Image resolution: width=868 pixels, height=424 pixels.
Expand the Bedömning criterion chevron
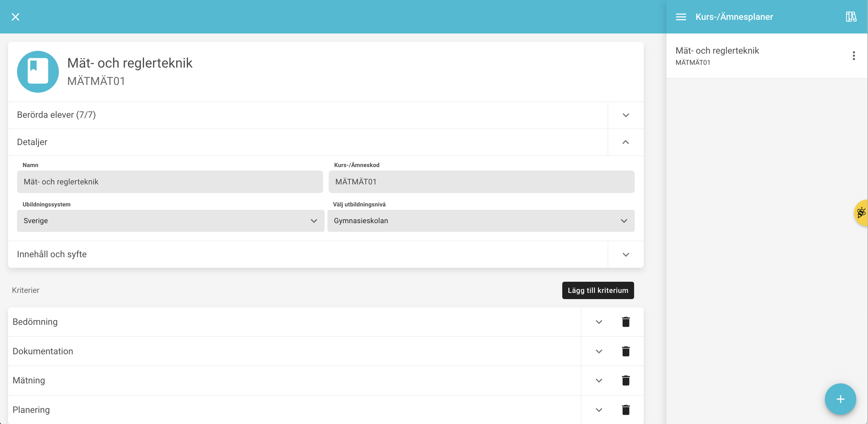tap(598, 322)
